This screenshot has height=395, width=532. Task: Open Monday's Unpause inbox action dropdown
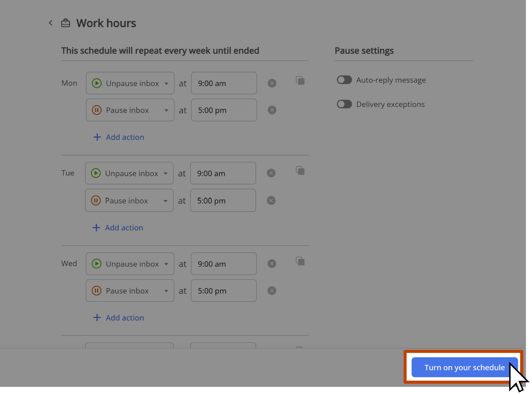coord(130,83)
